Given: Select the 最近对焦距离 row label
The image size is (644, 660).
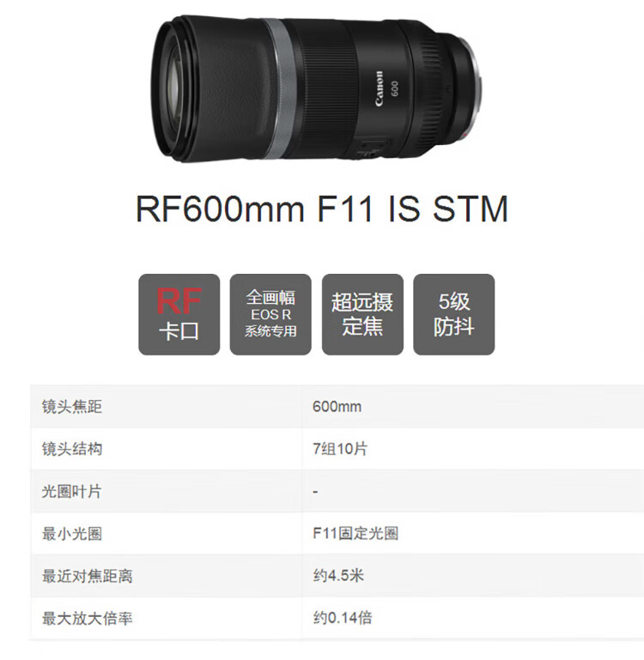Looking at the screenshot, I should click(88, 576).
